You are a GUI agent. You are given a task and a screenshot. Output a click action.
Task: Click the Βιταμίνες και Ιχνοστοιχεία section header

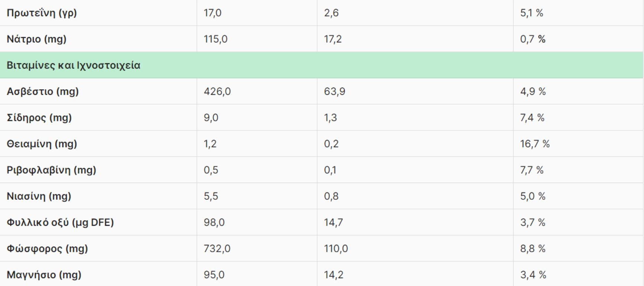coord(74,65)
